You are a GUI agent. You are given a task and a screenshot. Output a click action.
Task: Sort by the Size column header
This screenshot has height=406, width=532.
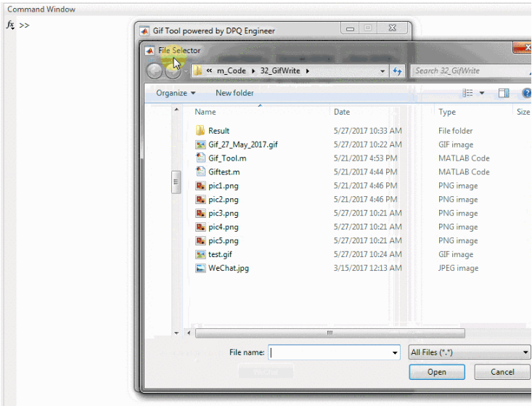[x=523, y=112]
